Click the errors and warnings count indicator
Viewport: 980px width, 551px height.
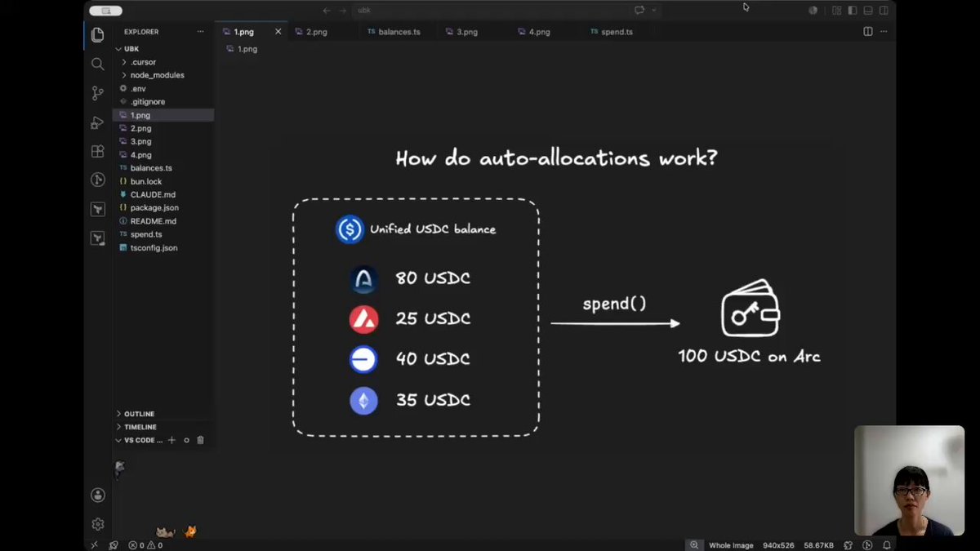(145, 545)
